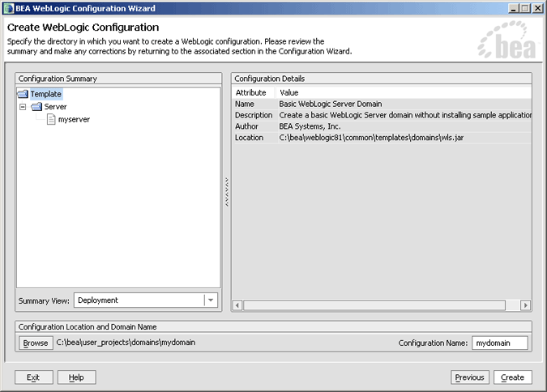Viewport: 547px width, 392px height.
Task: Click the Exit button
Action: pyautogui.click(x=33, y=377)
